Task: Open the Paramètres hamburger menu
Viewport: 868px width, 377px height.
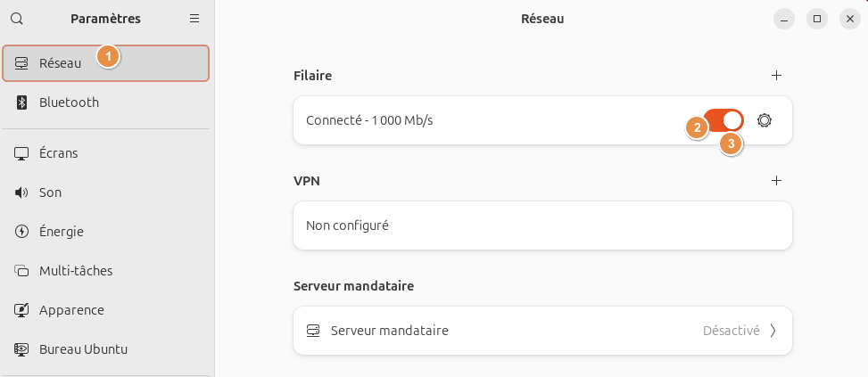Action: [194, 18]
